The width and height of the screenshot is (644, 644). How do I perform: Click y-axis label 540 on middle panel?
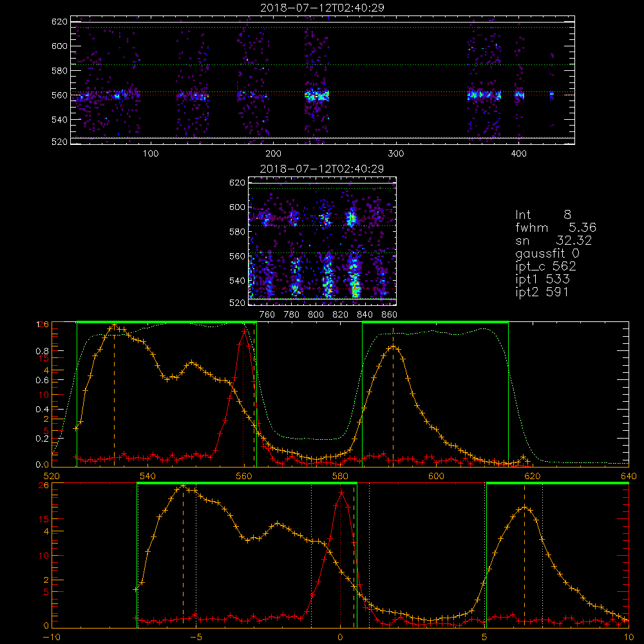[x=238, y=281]
